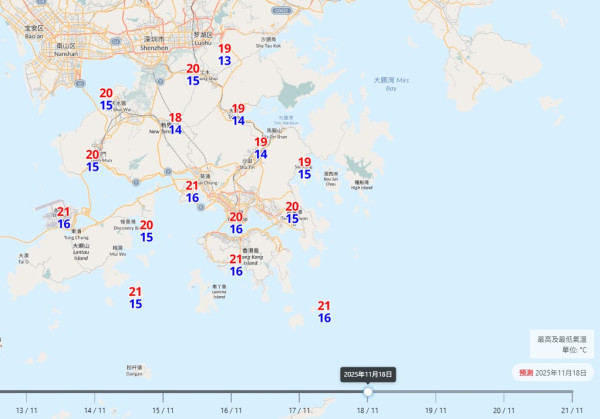This screenshot has width=600, height=419.
Task: Click the timeline slider handle at 18/11
Action: [368, 392]
